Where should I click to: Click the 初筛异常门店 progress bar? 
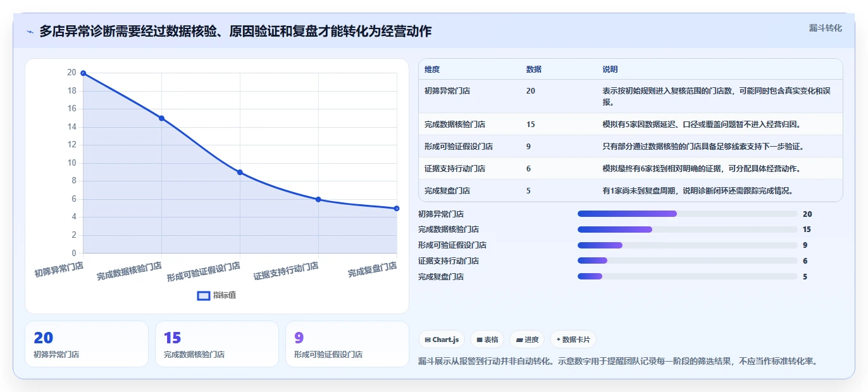click(687, 214)
